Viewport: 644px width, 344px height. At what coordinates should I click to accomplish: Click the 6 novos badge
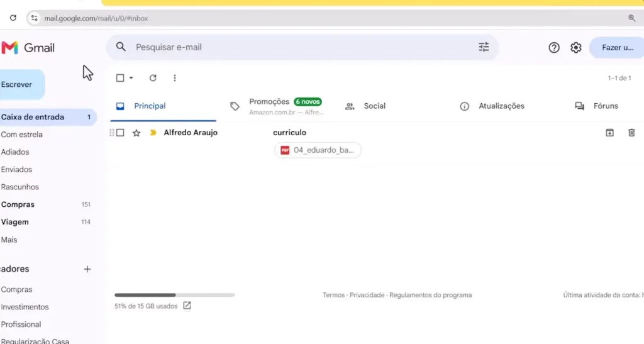(308, 102)
